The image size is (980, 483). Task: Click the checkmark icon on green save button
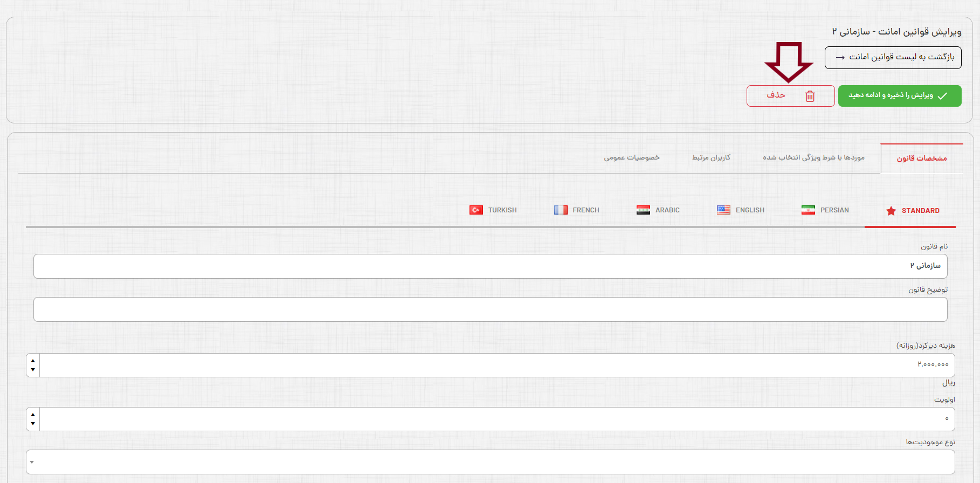[942, 96]
